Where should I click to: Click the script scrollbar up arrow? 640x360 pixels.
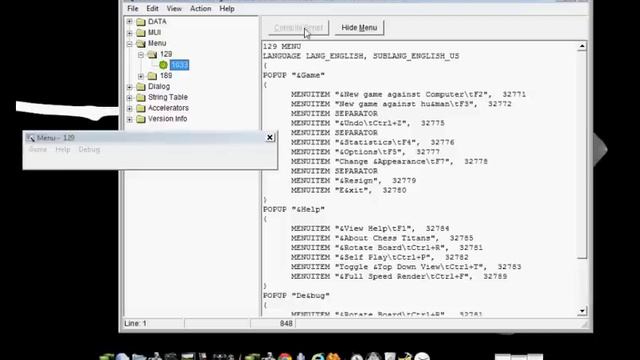582,46
